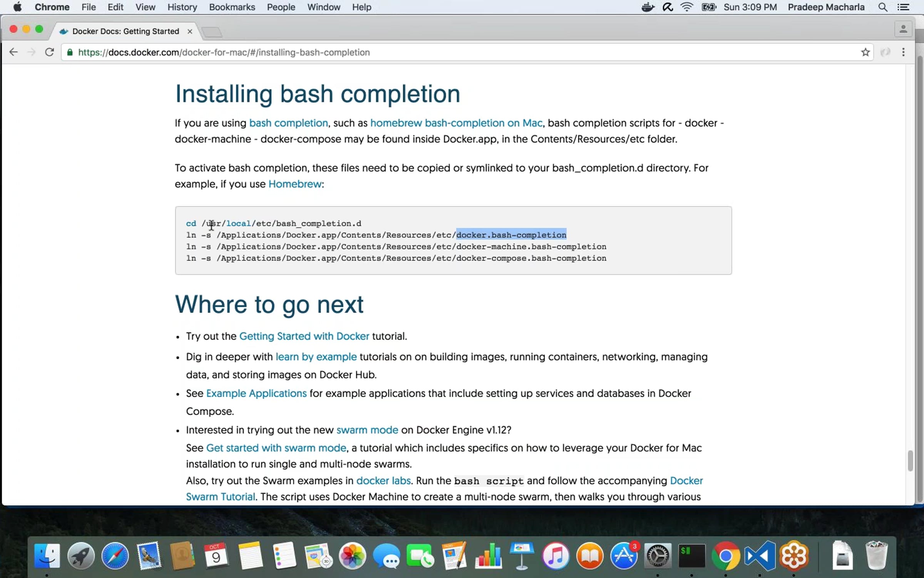Click the browser forward arrow

click(x=31, y=52)
